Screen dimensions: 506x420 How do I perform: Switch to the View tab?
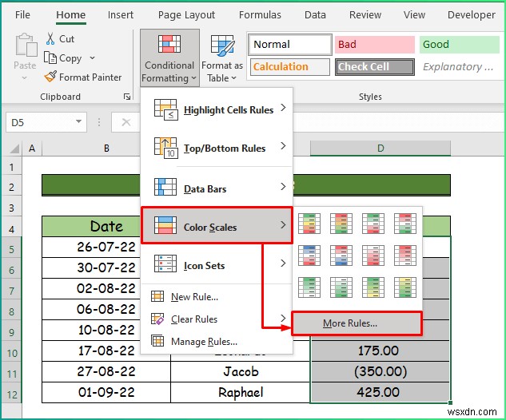click(414, 15)
